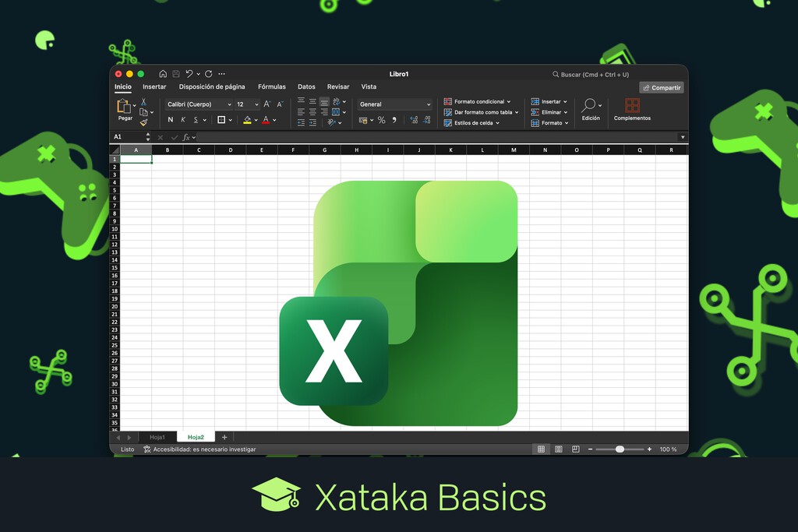
Task: Switch to the Fórmulas ribbon tab
Action: [x=271, y=86]
